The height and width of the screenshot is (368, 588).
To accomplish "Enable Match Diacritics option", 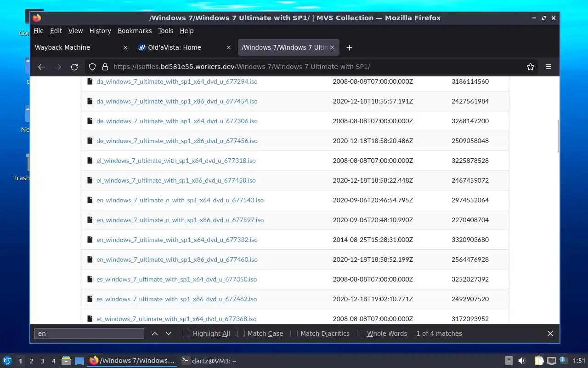I will pyautogui.click(x=320, y=333).
